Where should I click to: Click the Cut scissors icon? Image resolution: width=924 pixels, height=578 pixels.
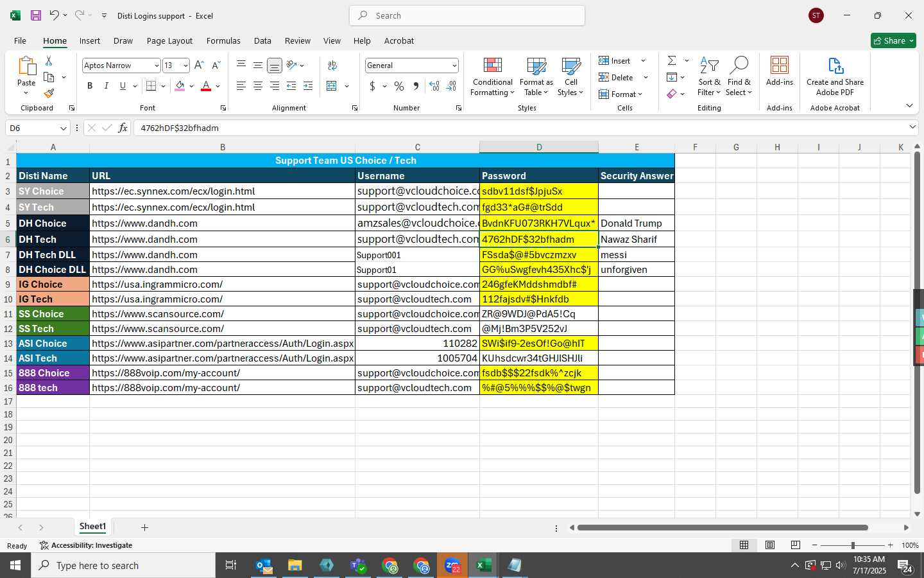tap(49, 61)
